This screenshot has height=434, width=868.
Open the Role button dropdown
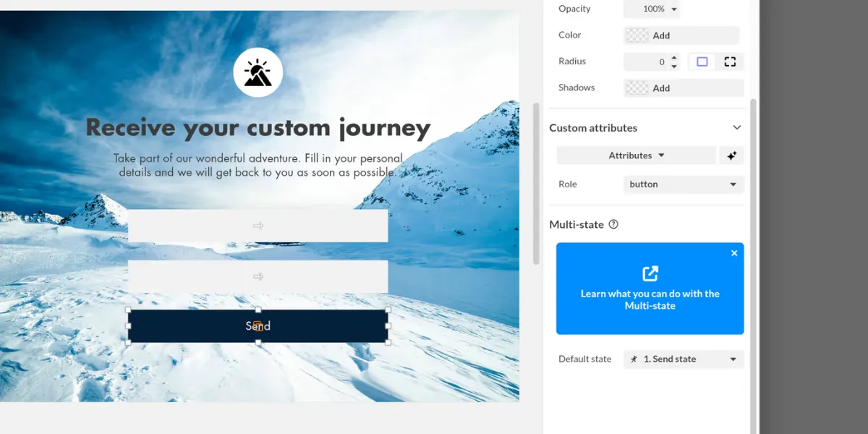[x=684, y=184]
